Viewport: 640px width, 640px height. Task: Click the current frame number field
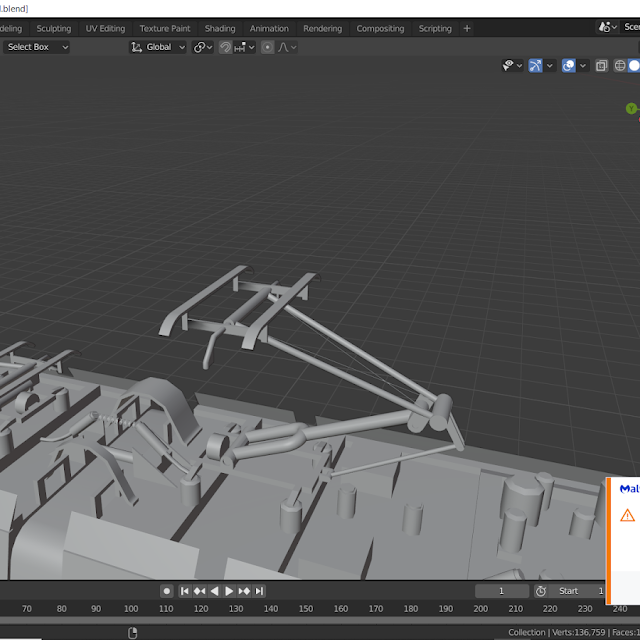(501, 591)
